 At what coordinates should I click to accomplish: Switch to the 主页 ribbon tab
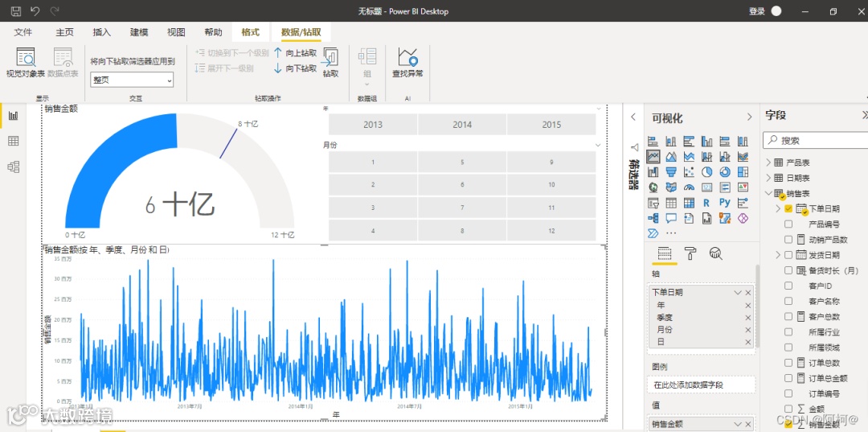(x=65, y=32)
